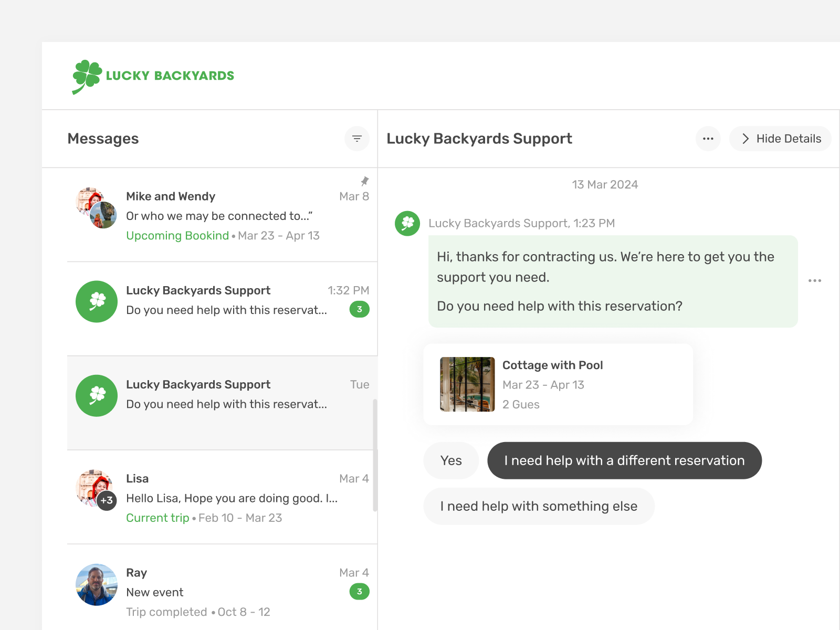The width and height of the screenshot is (840, 630).
Task: Select the Messages header panel
Action: pyautogui.click(x=103, y=139)
